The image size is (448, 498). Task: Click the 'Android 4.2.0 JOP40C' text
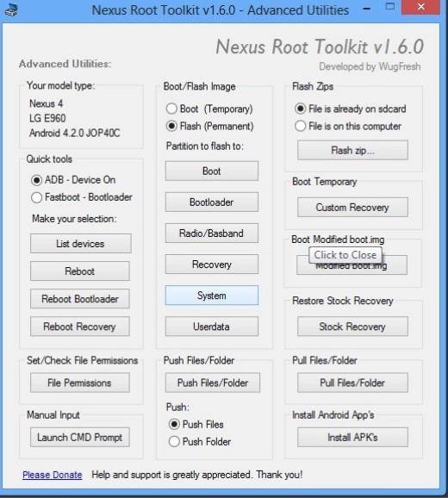pos(75,133)
